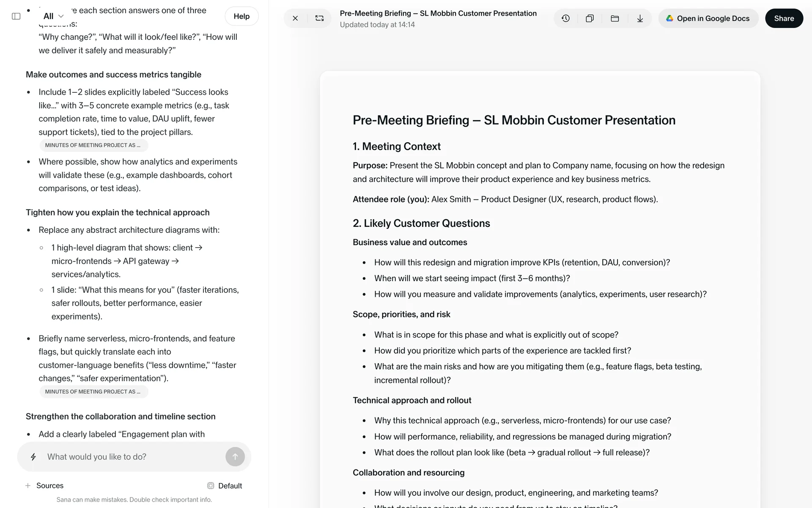Open second Minutes of Meeting source chip
Screen dimensions: 812x508
(x=93, y=392)
